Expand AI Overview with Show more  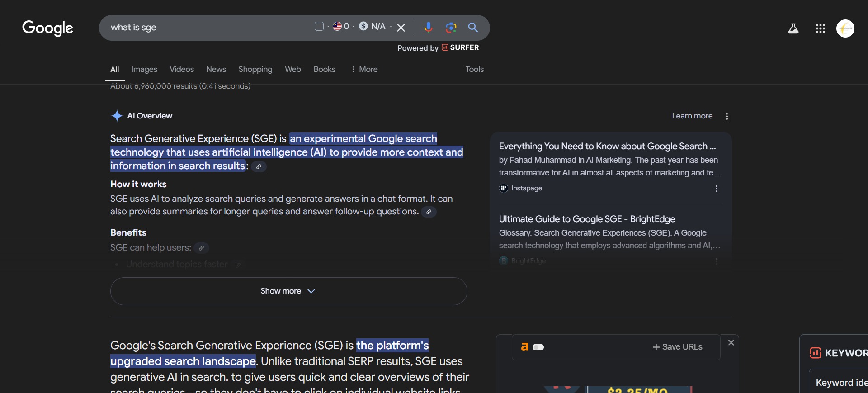288,291
